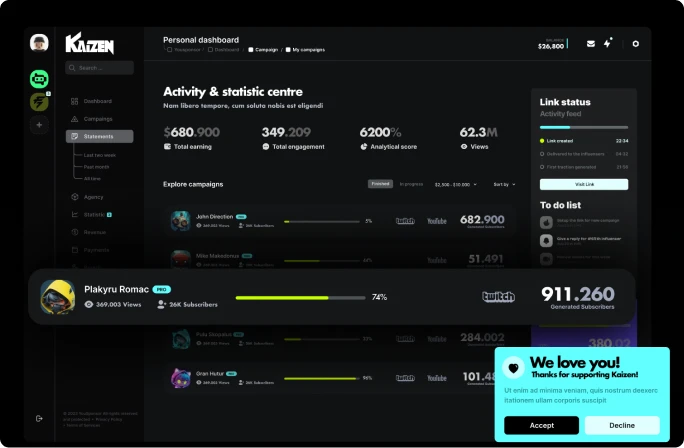Click the Accept button
Screen dimensions: 684x448
[x=541, y=425]
